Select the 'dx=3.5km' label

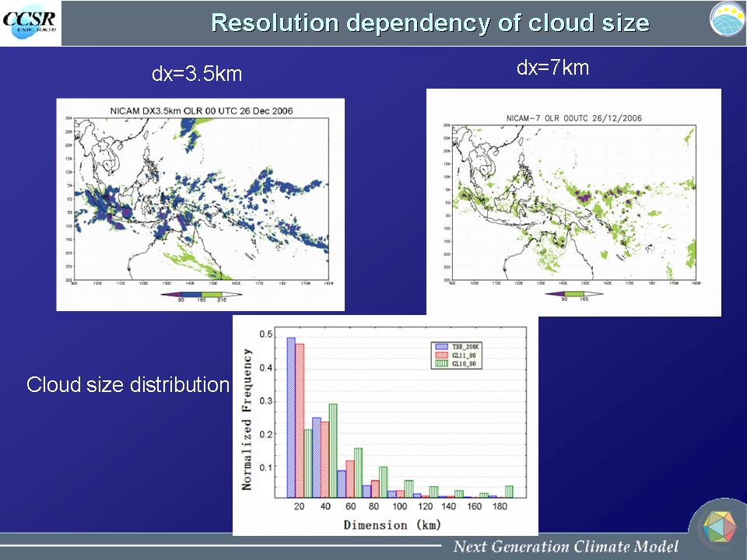click(x=197, y=75)
